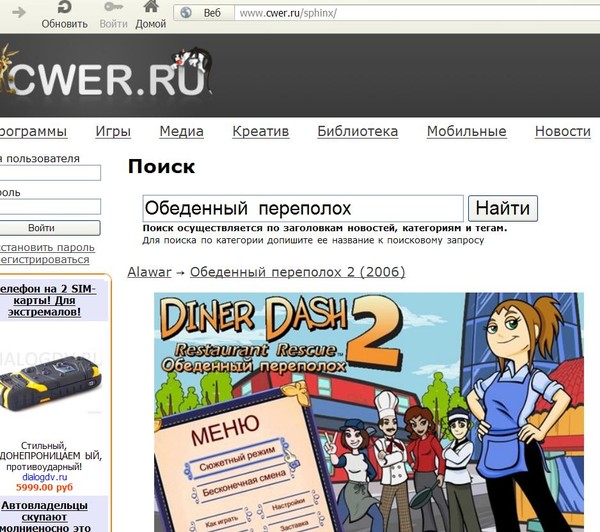The image size is (600, 532).
Task: Open the dialogdv.ru ad link
Action: [x=45, y=477]
